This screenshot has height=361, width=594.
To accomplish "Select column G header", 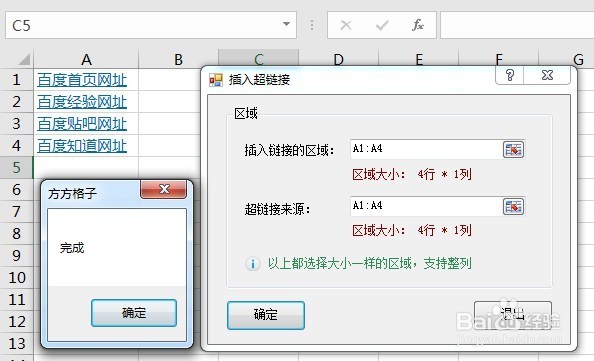I will click(x=578, y=59).
